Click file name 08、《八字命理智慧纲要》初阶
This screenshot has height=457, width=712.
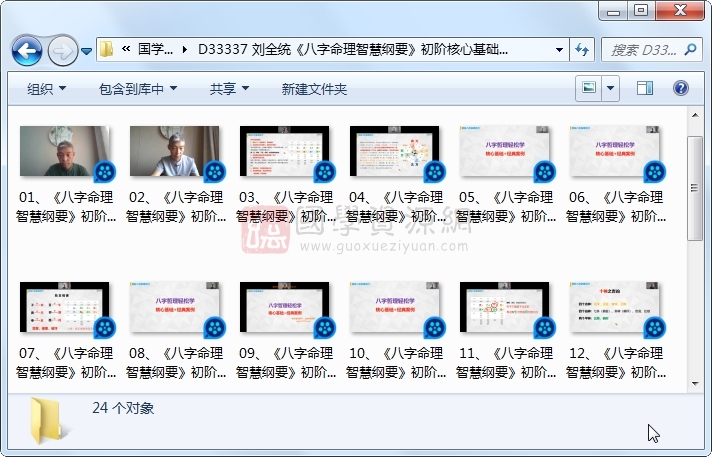click(x=176, y=363)
